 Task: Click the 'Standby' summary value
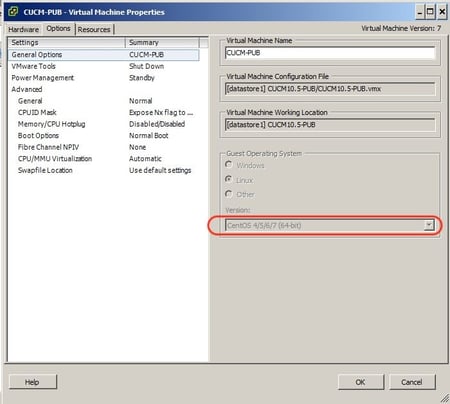pyautogui.click(x=142, y=78)
